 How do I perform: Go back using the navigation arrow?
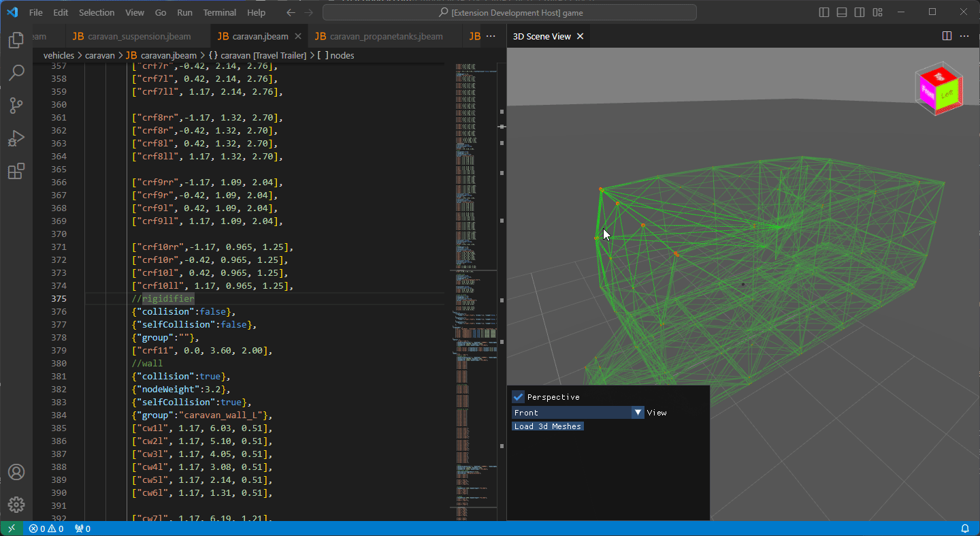(x=291, y=12)
